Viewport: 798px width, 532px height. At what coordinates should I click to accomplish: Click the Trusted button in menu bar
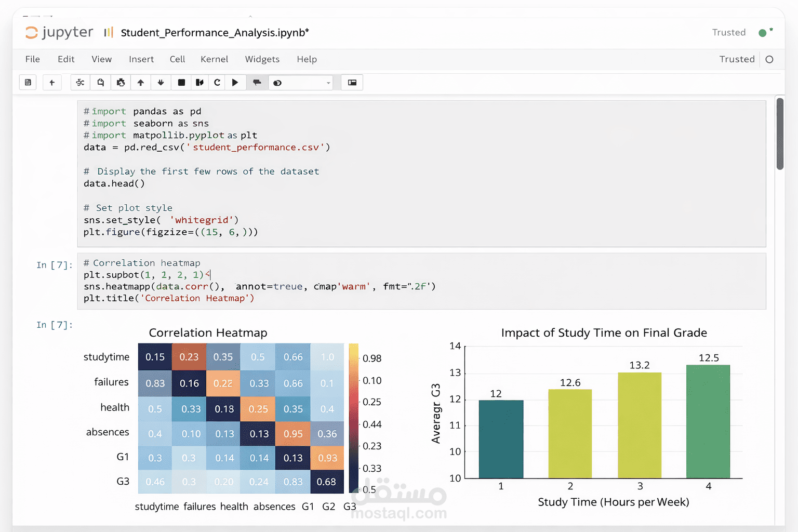click(x=737, y=59)
